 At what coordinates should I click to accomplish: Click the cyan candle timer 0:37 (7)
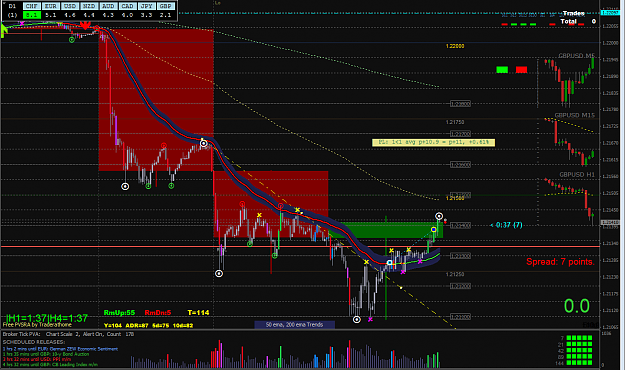coord(506,225)
